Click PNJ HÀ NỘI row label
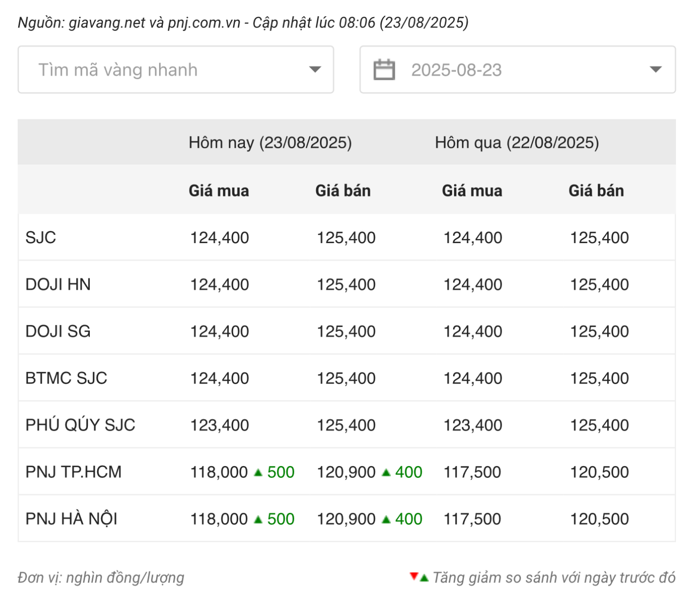Screen dimensions: 700x611 pos(71,519)
